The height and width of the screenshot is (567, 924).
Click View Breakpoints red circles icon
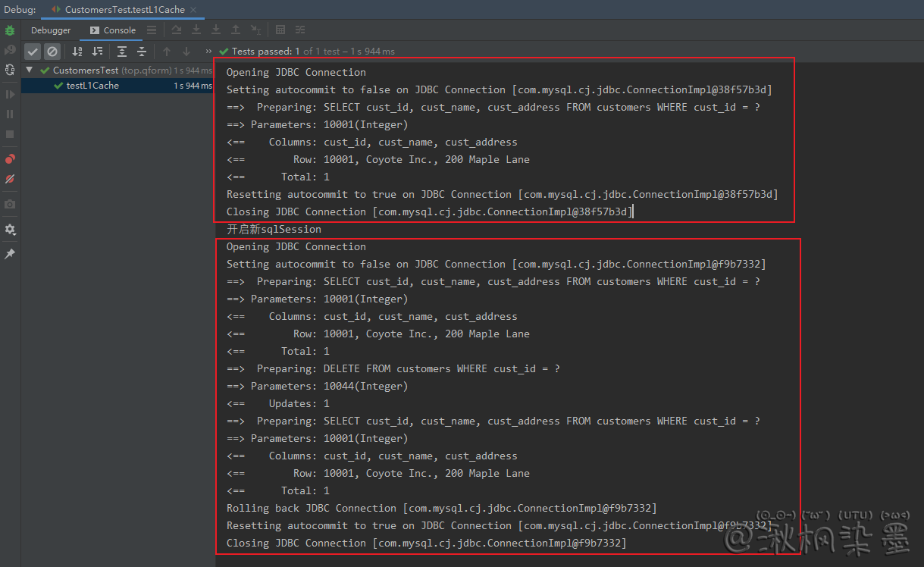click(x=10, y=159)
